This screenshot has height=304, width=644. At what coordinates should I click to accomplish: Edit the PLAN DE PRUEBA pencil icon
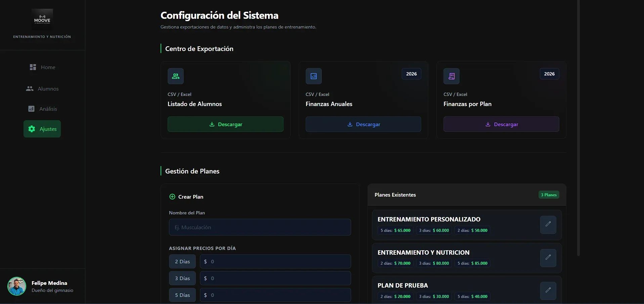coord(548,291)
